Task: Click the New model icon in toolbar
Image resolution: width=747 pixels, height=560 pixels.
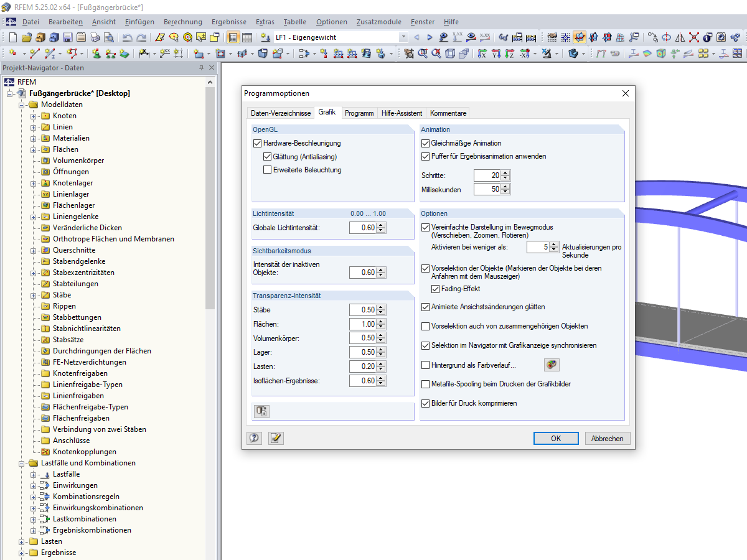Action: 12,37
